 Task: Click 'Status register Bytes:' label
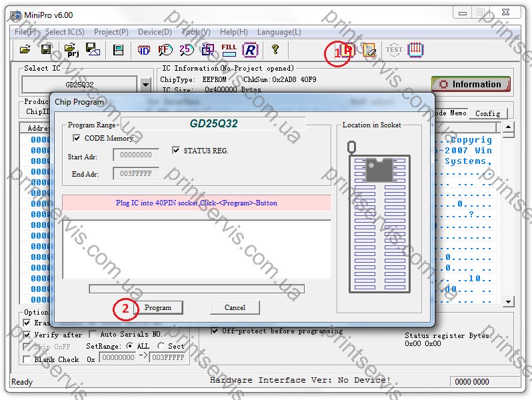click(449, 335)
